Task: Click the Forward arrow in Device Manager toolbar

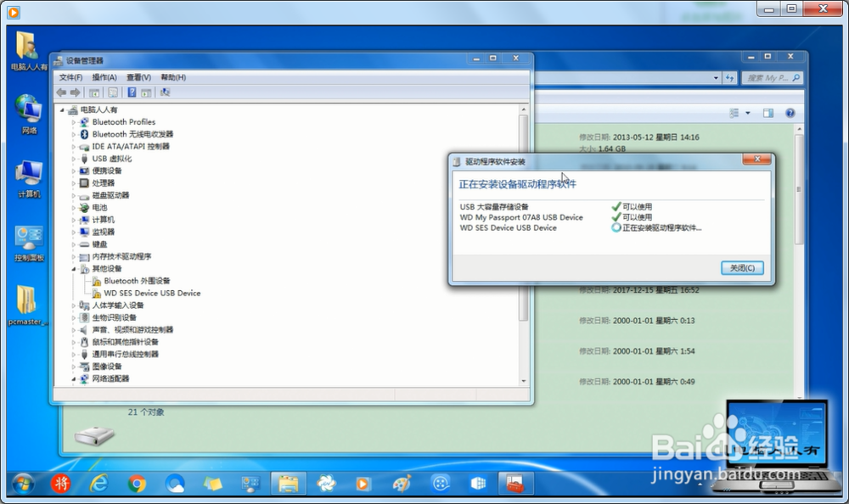Action: point(76,92)
